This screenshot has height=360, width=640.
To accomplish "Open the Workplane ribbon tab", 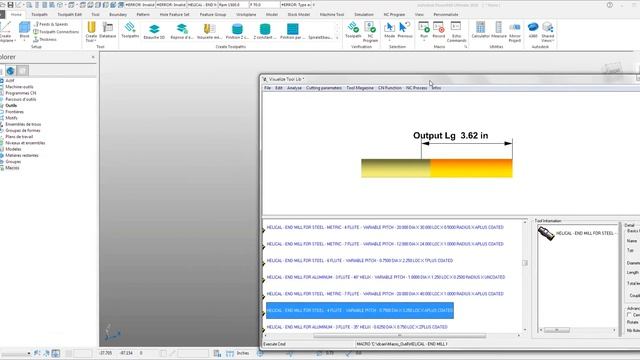I will (246, 14).
